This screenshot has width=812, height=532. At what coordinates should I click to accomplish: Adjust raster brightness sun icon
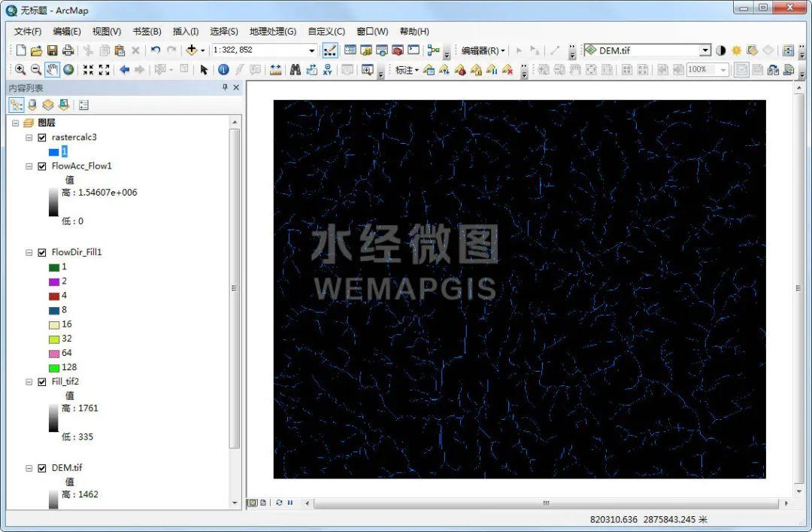pyautogui.click(x=736, y=50)
